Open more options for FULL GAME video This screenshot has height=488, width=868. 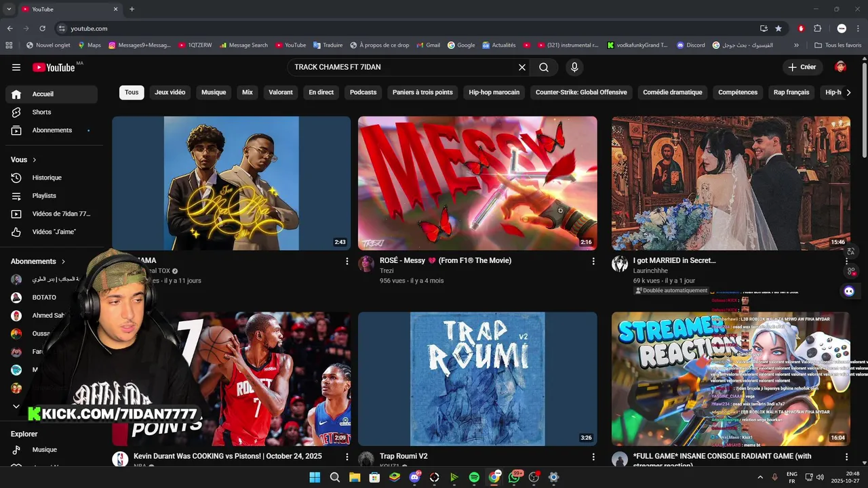[x=846, y=457]
